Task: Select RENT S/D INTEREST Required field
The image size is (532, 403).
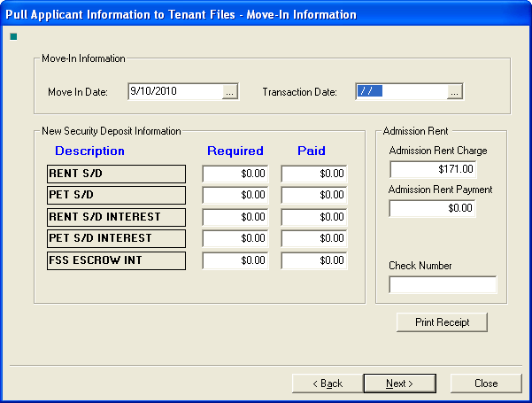Action: (235, 217)
